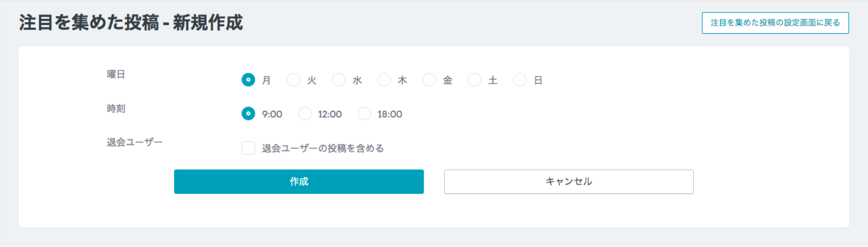
Task: Click the 注目を集めた投稿 - 新規作成 heading
Action: 131,23
